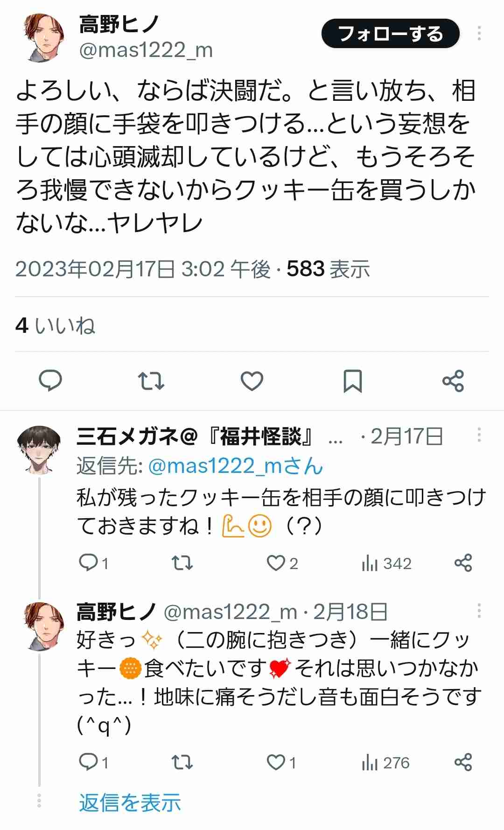Open more options on 三石メガネ reply

pyautogui.click(x=479, y=436)
